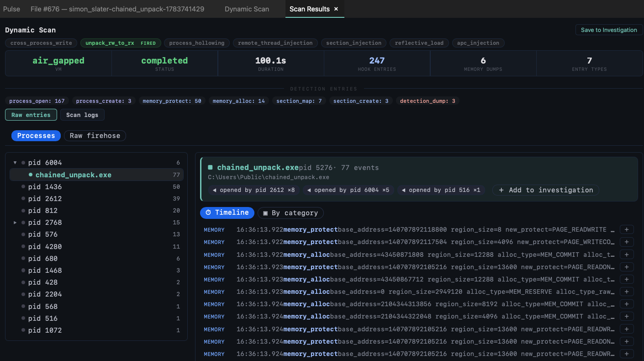644x361 pixels.
Task: Add base_address=140707892117504 memory_protect row via plus icon
Action: point(627,242)
